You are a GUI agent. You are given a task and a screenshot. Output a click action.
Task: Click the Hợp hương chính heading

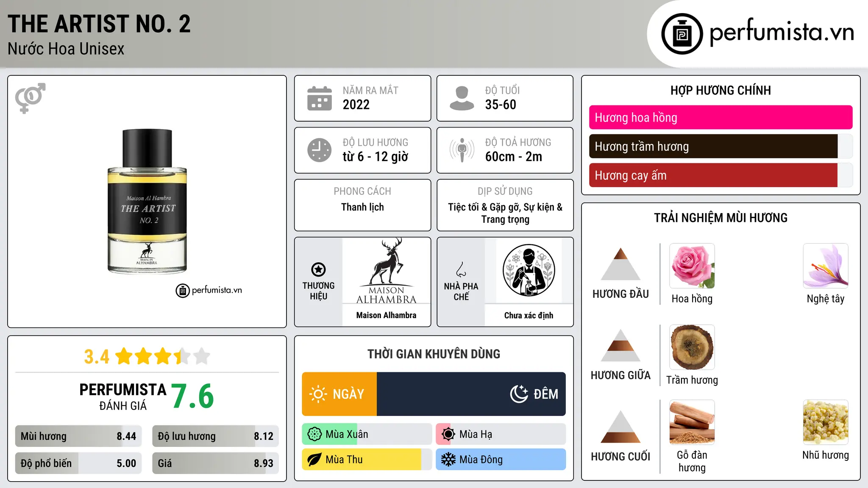pyautogui.click(x=721, y=90)
